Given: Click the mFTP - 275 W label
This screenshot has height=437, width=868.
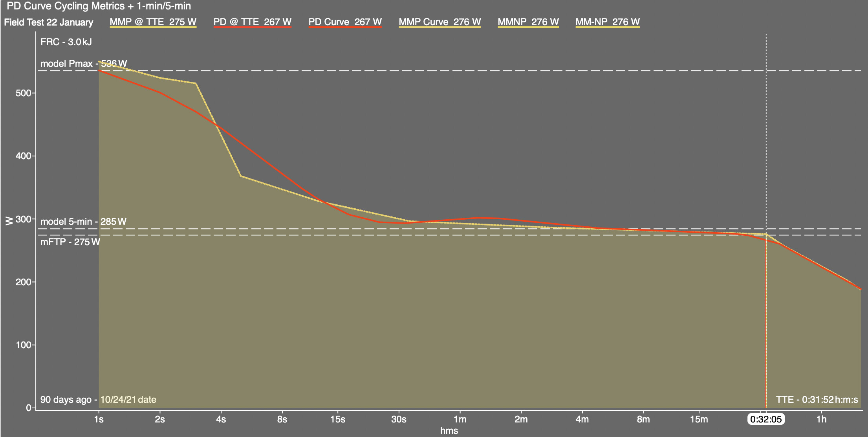Looking at the screenshot, I should [70, 242].
